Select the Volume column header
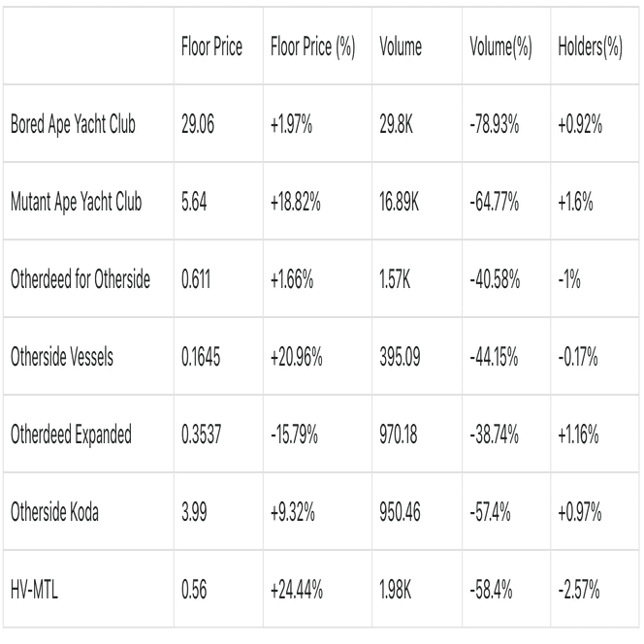This screenshot has height=644, width=644. 401,48
